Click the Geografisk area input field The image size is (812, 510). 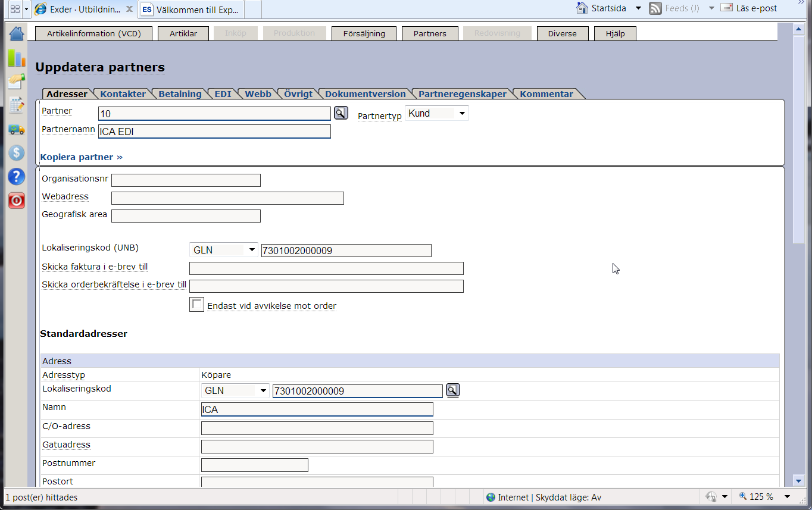[x=186, y=215]
